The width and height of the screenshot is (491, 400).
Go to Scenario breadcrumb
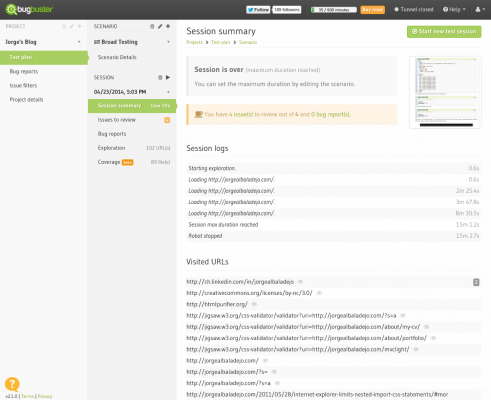click(248, 42)
